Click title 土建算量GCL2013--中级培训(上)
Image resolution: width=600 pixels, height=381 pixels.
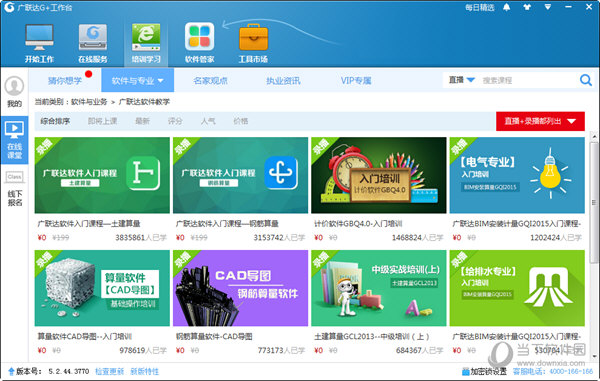pos(372,336)
